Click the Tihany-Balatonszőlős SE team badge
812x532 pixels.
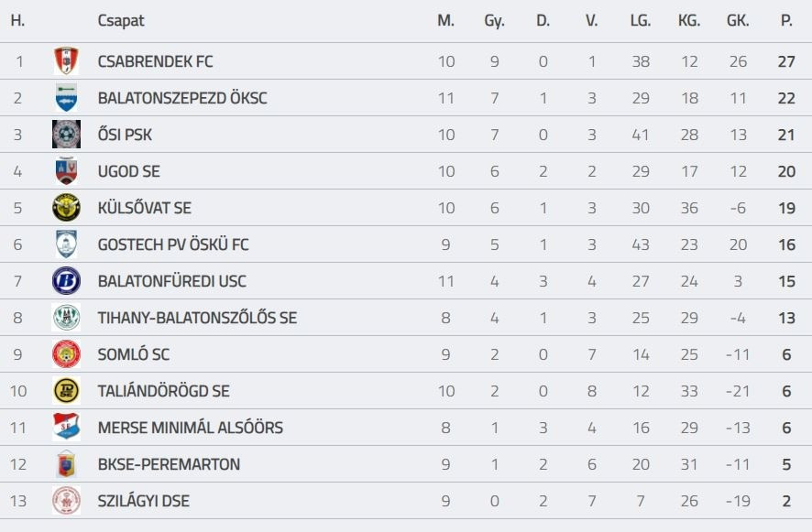pyautogui.click(x=66, y=318)
